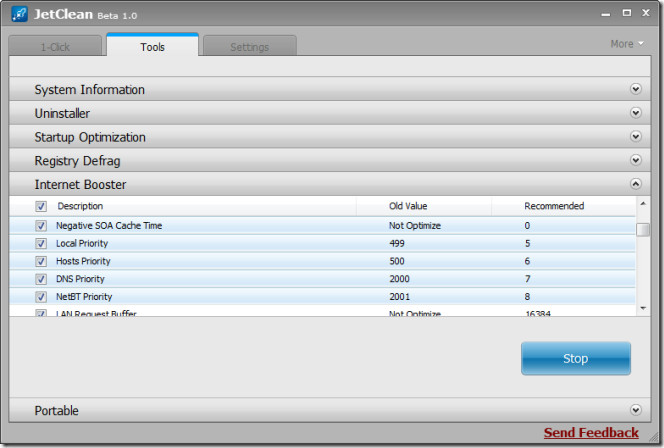Click recommended value 7 for DNS Priority

pyautogui.click(x=527, y=279)
